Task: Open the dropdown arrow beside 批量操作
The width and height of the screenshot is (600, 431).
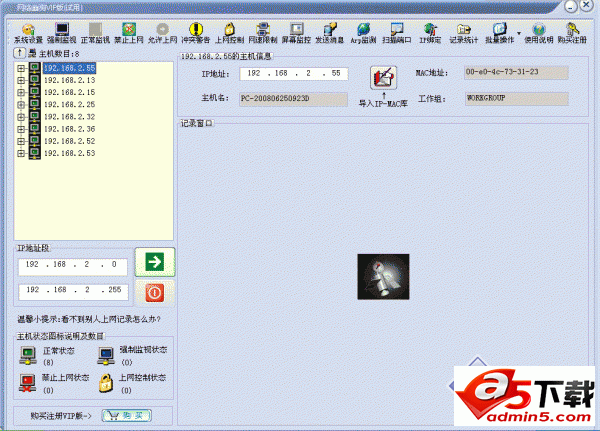Action: pyautogui.click(x=519, y=33)
